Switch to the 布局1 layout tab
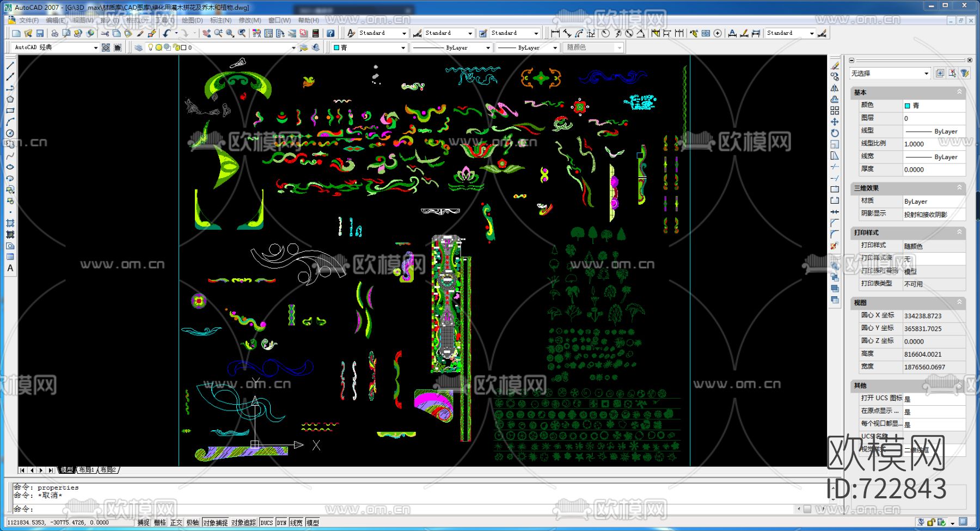980x531 pixels. (x=86, y=470)
